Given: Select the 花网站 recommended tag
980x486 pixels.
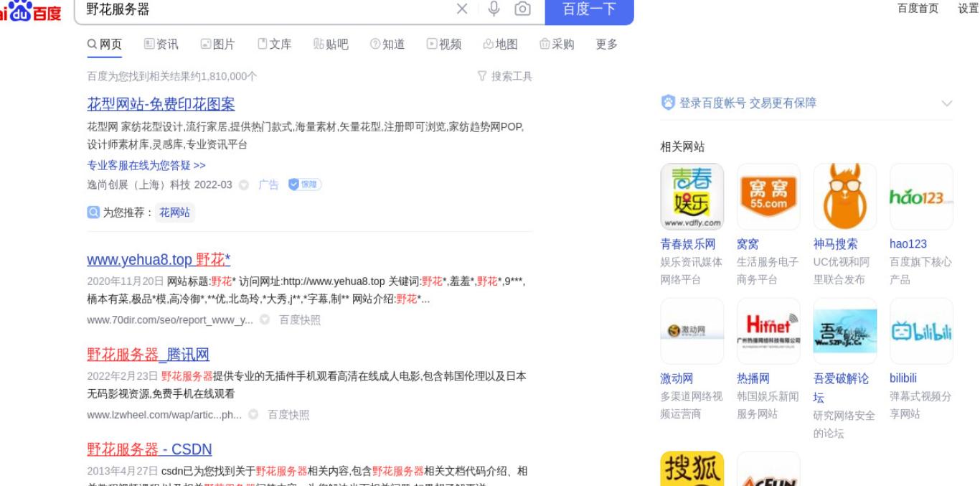Looking at the screenshot, I should click(175, 212).
